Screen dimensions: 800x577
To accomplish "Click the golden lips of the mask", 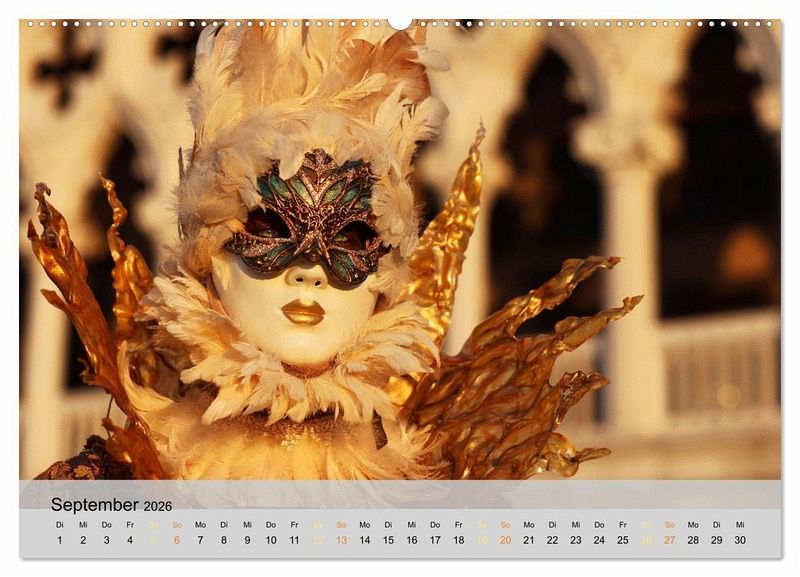I will tap(302, 312).
